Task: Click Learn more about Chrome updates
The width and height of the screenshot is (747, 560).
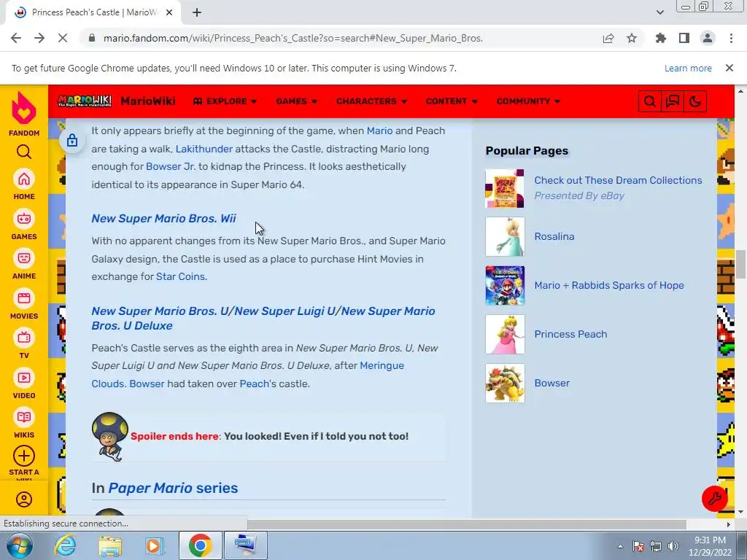Action: coord(688,68)
